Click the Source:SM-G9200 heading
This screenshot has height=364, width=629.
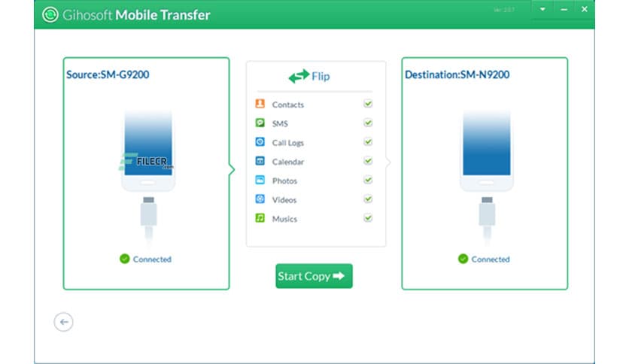pos(108,74)
